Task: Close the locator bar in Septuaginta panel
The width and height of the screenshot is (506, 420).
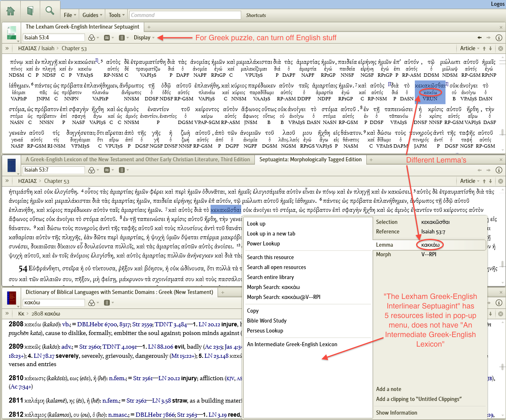Action: pyautogui.click(x=500, y=181)
